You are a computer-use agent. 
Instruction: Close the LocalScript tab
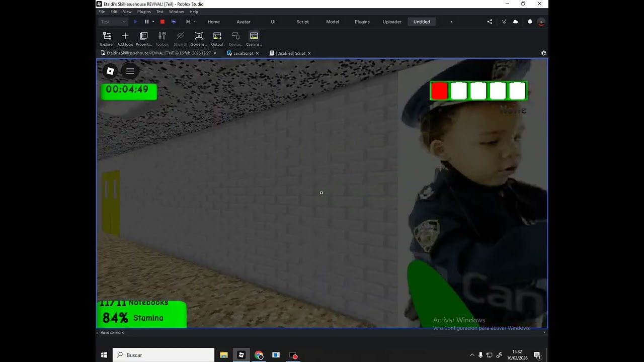(x=257, y=53)
